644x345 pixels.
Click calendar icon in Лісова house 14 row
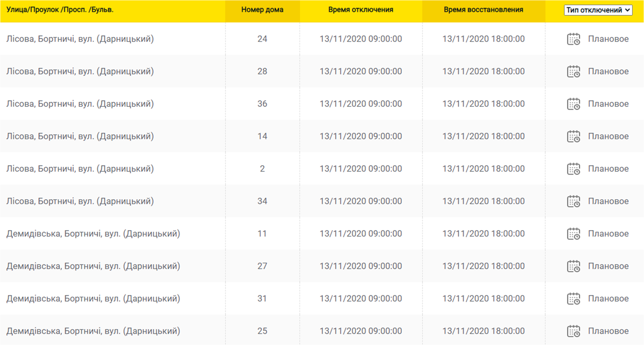click(573, 136)
